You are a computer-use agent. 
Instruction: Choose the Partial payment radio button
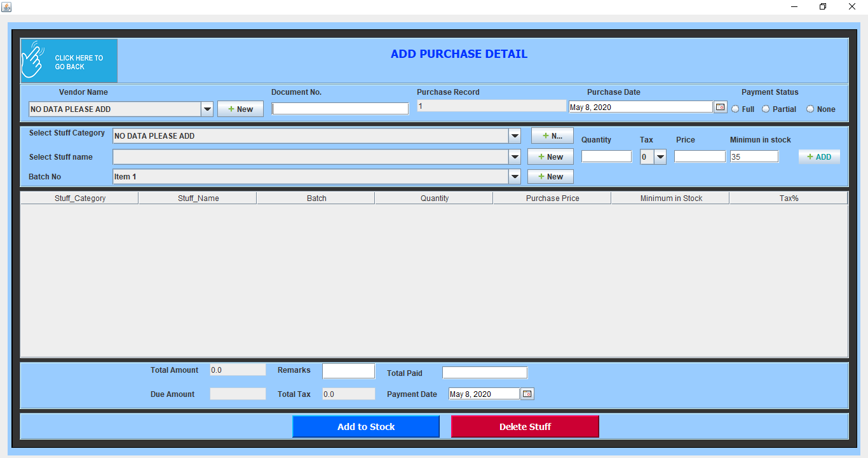point(766,109)
